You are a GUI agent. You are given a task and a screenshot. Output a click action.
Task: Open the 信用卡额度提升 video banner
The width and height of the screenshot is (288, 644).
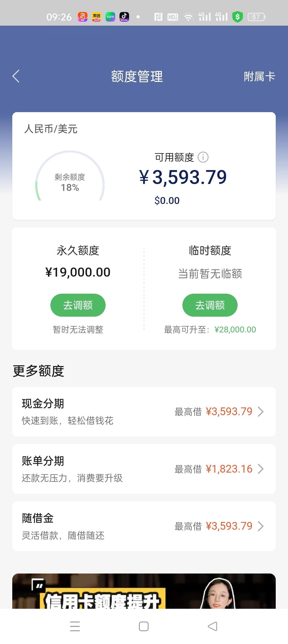tap(144, 591)
